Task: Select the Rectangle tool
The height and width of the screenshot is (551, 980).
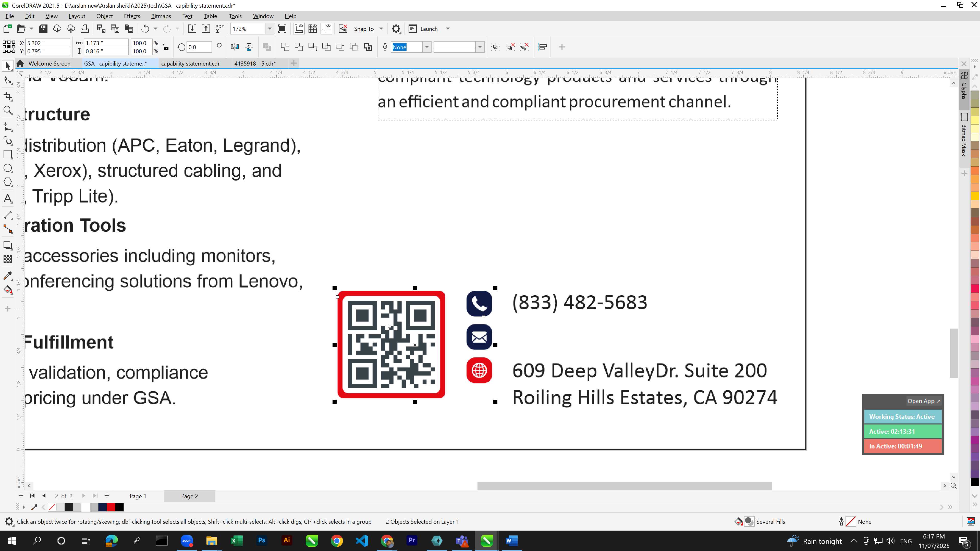Action: (x=8, y=154)
